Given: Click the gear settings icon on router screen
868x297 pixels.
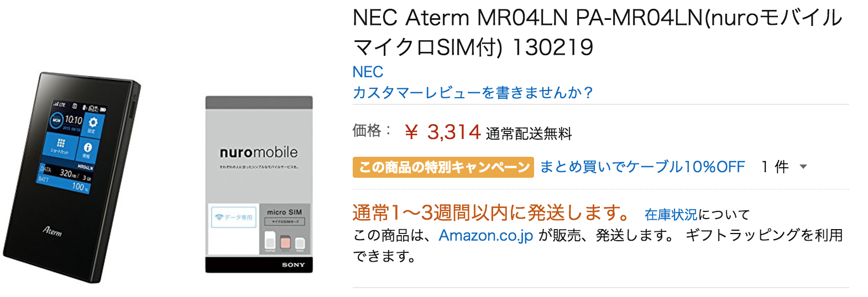Looking at the screenshot, I should point(93,123).
